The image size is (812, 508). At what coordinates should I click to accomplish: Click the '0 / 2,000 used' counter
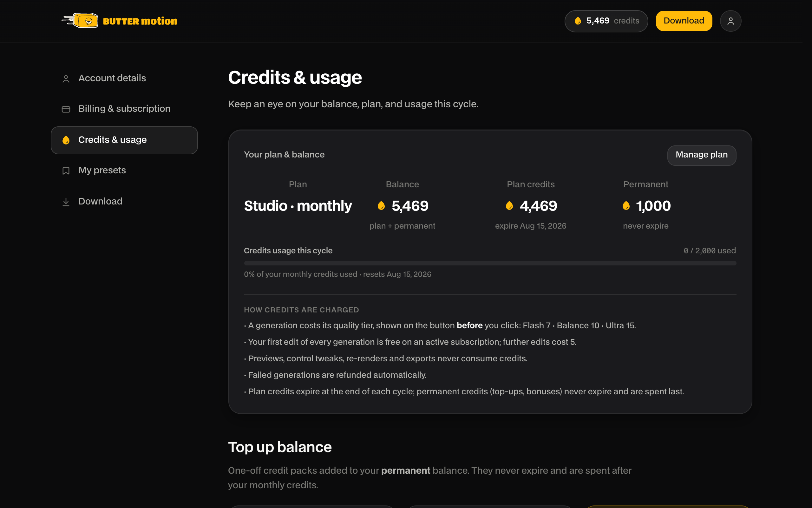[710, 251]
